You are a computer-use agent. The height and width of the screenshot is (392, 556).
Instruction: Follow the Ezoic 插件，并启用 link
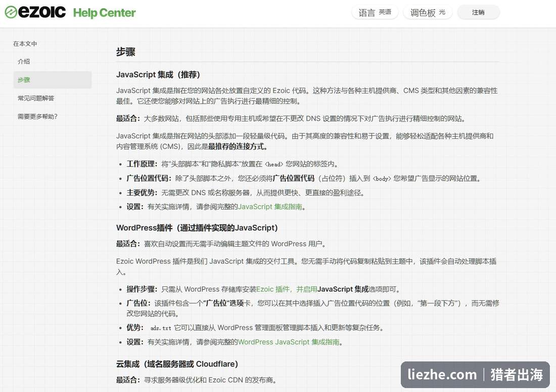click(287, 289)
